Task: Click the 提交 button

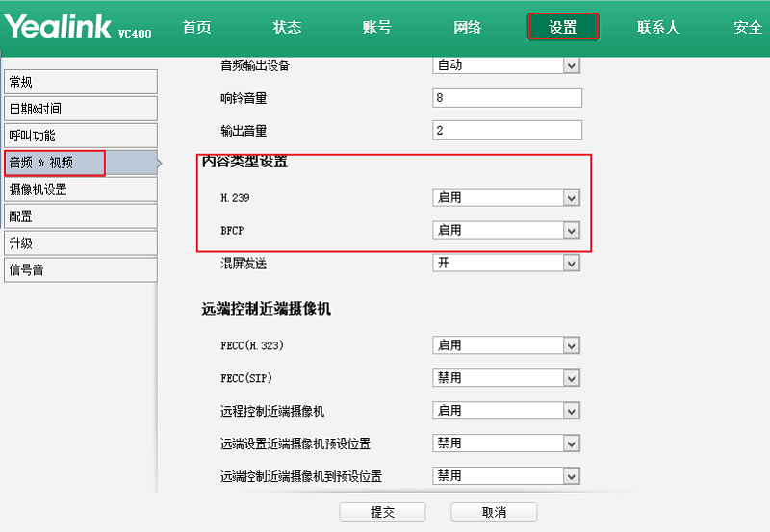Action: (x=382, y=513)
